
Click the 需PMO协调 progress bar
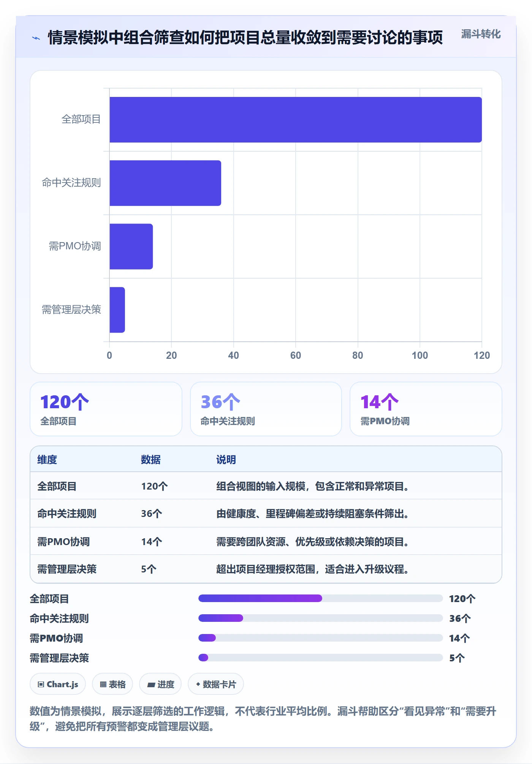pos(321,638)
